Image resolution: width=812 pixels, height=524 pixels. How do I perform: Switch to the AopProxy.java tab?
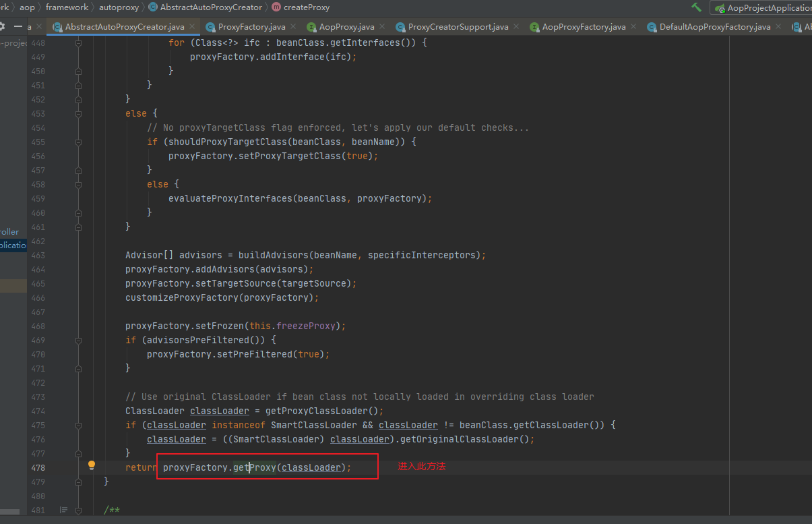346,27
